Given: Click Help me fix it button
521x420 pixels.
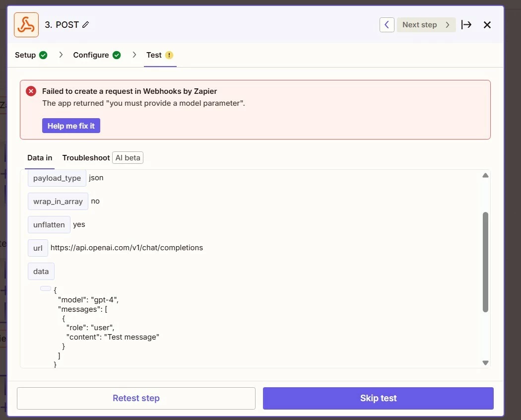Looking at the screenshot, I should click(71, 126).
